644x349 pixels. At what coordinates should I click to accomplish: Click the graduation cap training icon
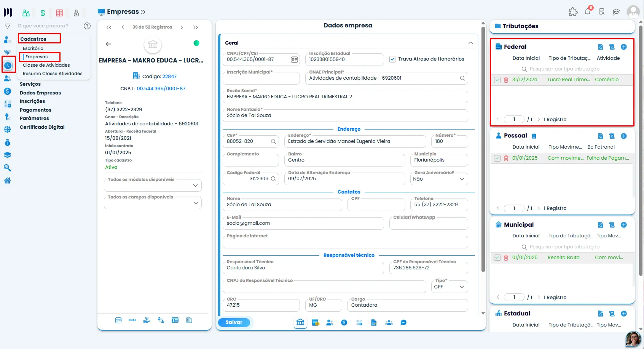[616, 12]
